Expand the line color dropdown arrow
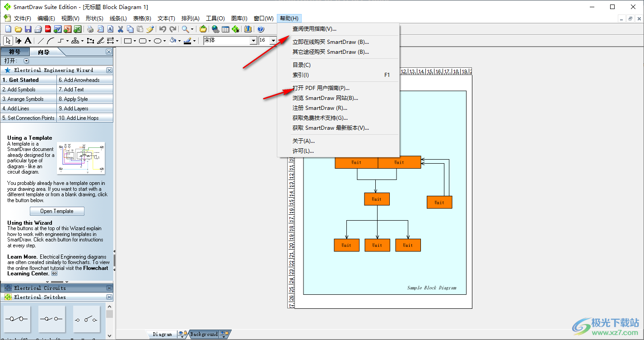The image size is (644, 340). (x=194, y=41)
